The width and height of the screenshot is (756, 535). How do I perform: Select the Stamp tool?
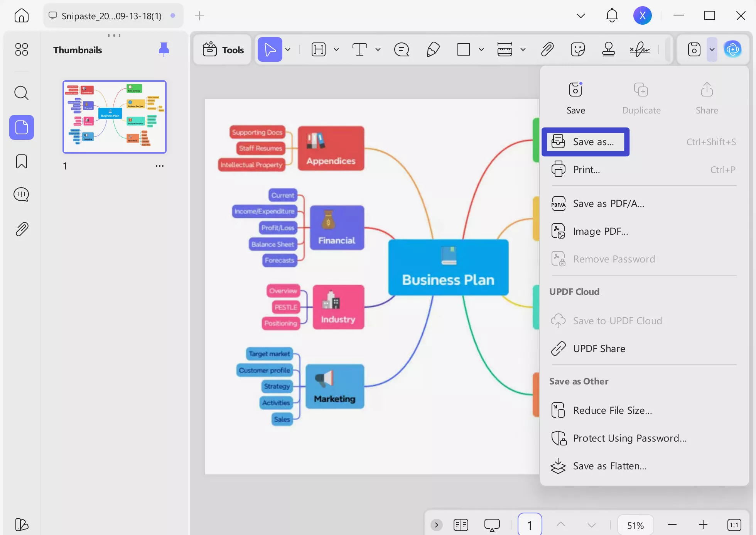tap(609, 49)
